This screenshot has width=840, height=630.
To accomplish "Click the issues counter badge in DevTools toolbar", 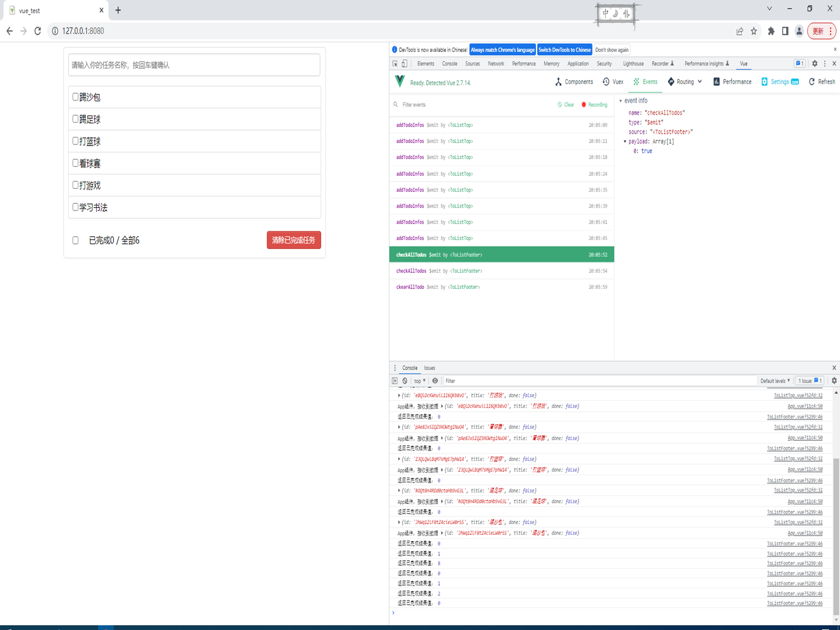I will tap(799, 64).
